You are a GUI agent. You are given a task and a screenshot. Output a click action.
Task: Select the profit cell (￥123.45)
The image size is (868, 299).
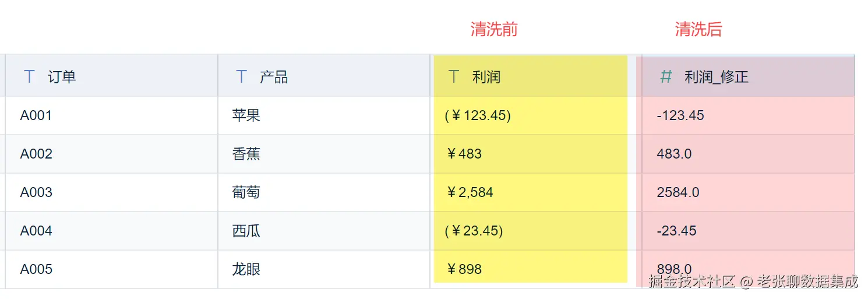[478, 115]
